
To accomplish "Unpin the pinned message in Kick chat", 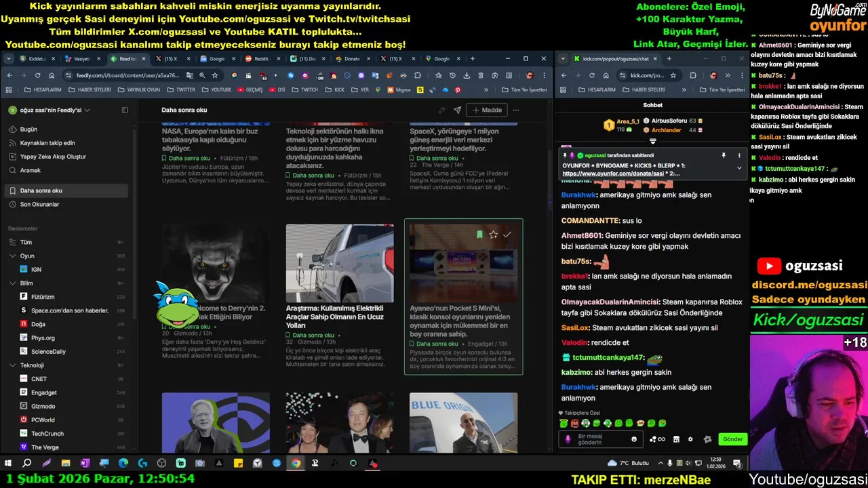I will 724,155.
